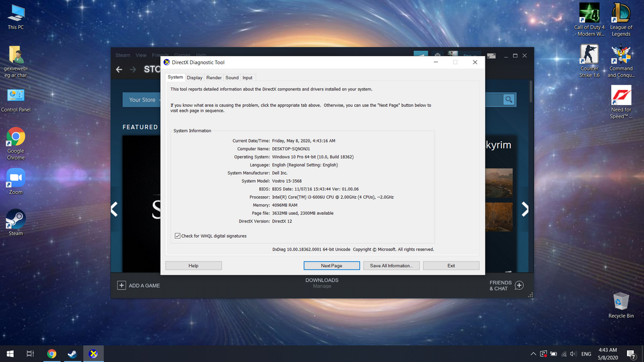This screenshot has height=362, width=644.
Task: Uncheck Check for WHQL digital signatures
Action: [x=177, y=236]
